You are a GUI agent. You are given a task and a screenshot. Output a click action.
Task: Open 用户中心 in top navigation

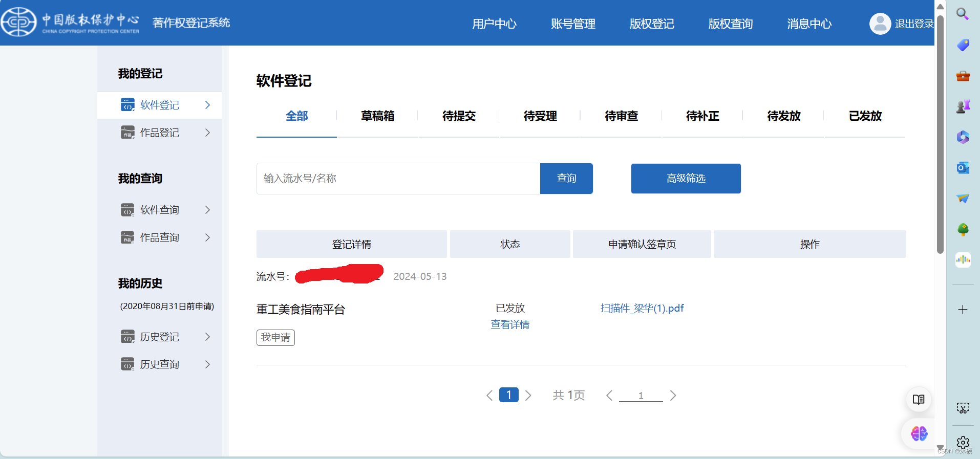coord(494,24)
